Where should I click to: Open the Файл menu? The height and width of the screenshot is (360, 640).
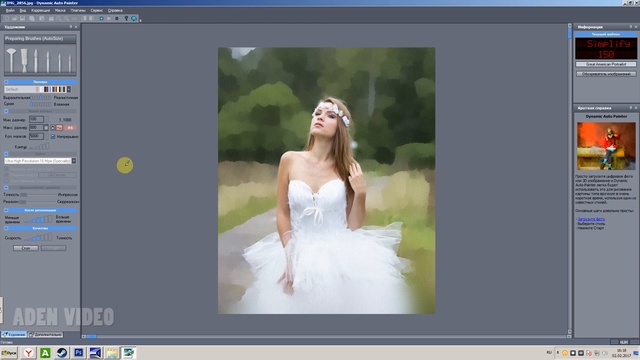(10, 10)
